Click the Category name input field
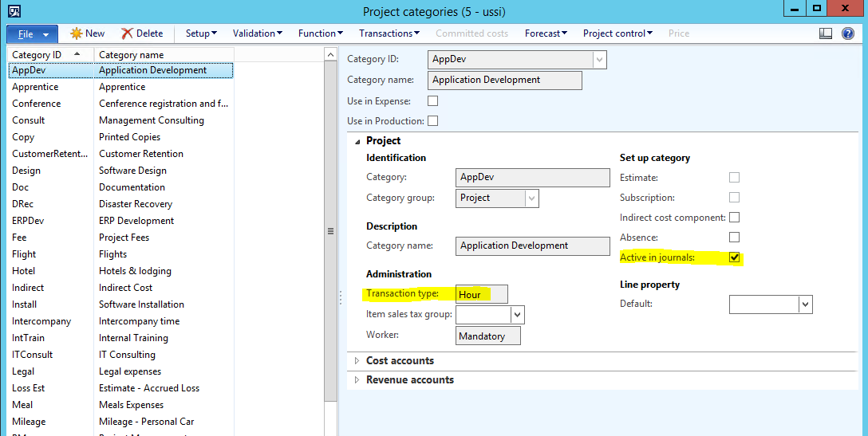Image resolution: width=868 pixels, height=436 pixels. click(505, 81)
